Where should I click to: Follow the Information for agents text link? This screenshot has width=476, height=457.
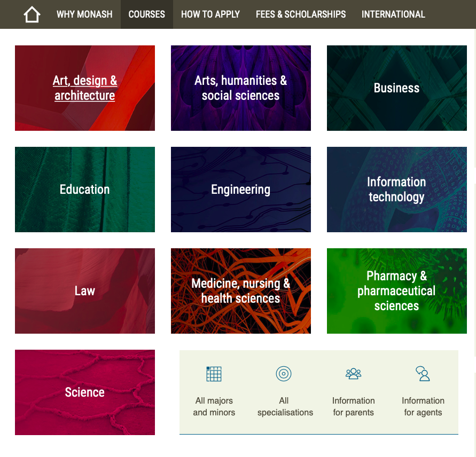pos(423,406)
